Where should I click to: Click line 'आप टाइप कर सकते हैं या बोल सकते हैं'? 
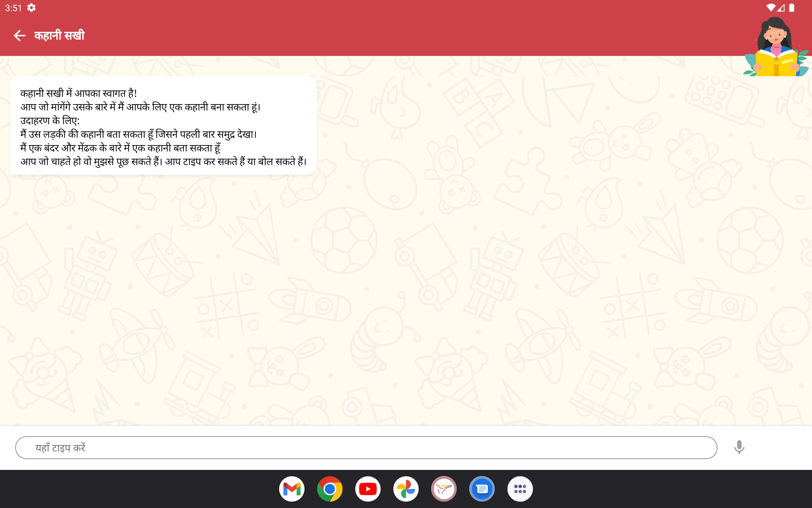pyautogui.click(x=236, y=161)
